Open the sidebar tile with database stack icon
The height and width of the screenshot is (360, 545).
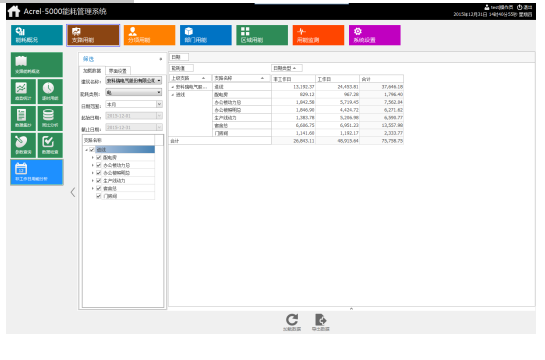pyautogui.click(x=50, y=118)
